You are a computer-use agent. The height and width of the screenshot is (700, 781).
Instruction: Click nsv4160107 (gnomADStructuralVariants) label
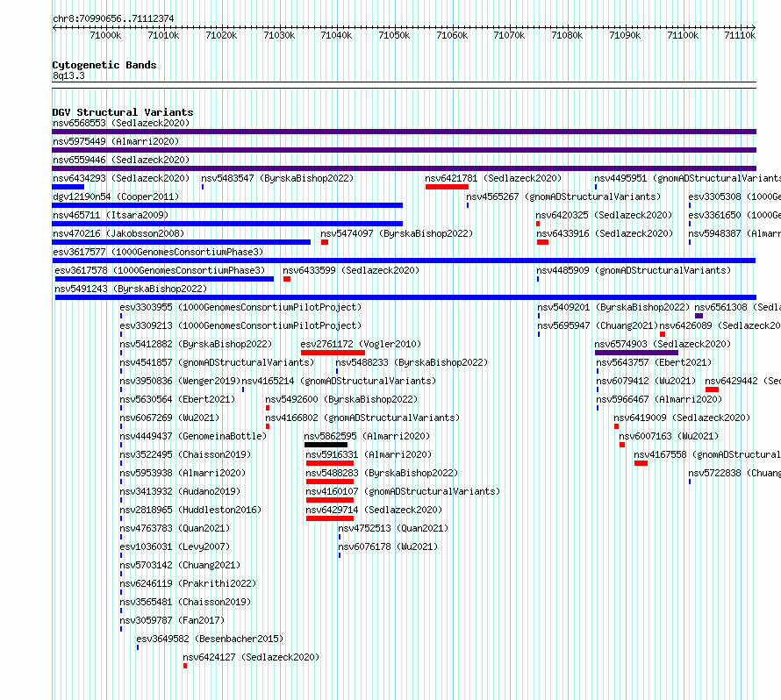coord(403,491)
